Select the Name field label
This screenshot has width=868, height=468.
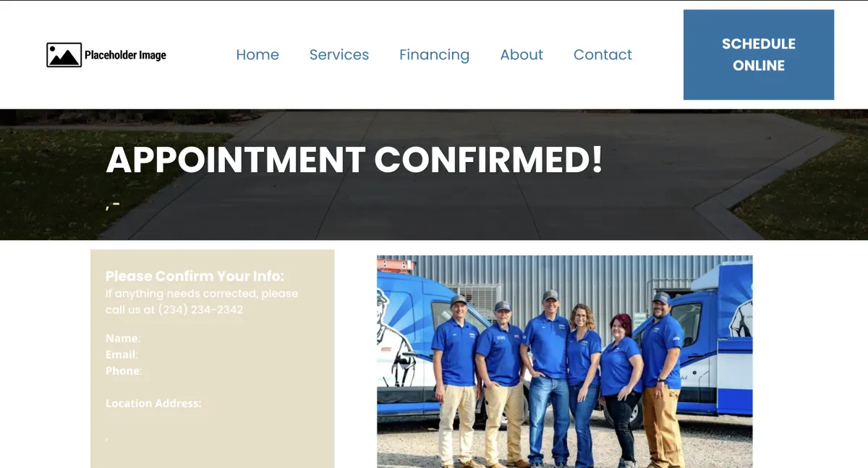click(x=123, y=339)
